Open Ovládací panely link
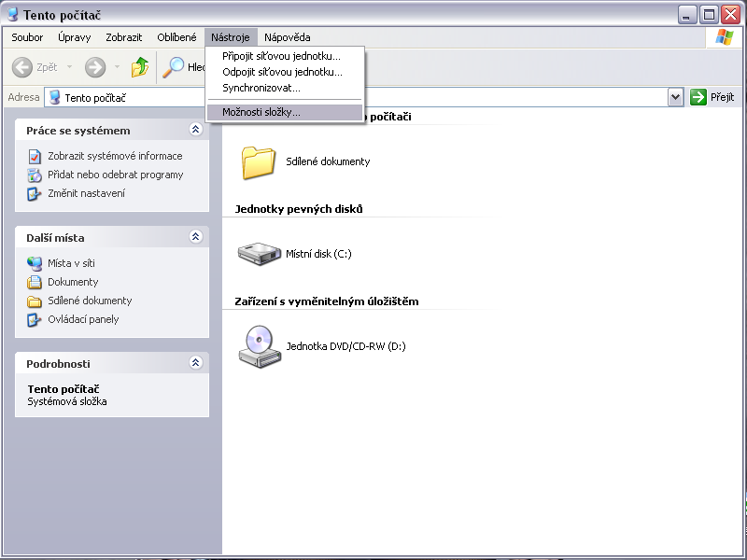This screenshot has height=560, width=747. pos(83,319)
